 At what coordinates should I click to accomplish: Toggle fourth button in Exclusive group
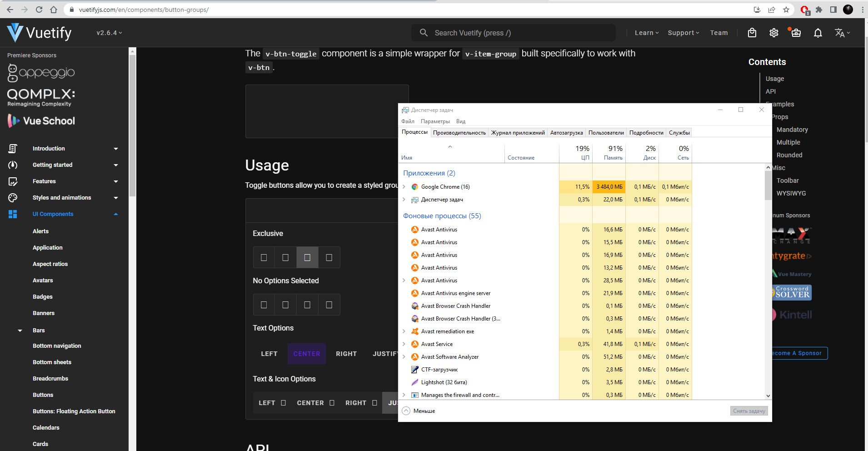pos(329,258)
